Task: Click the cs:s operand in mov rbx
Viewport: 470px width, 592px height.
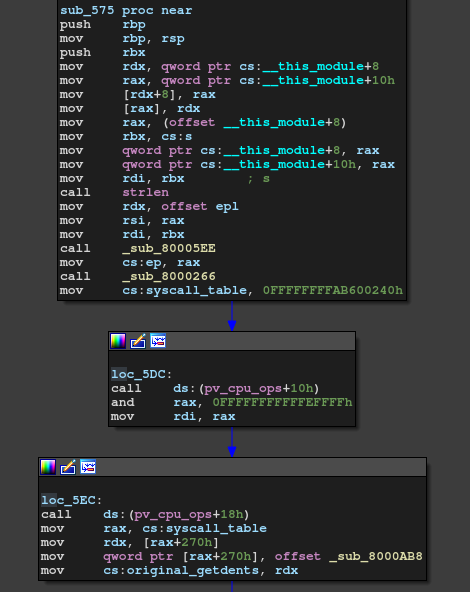Action: click(177, 137)
